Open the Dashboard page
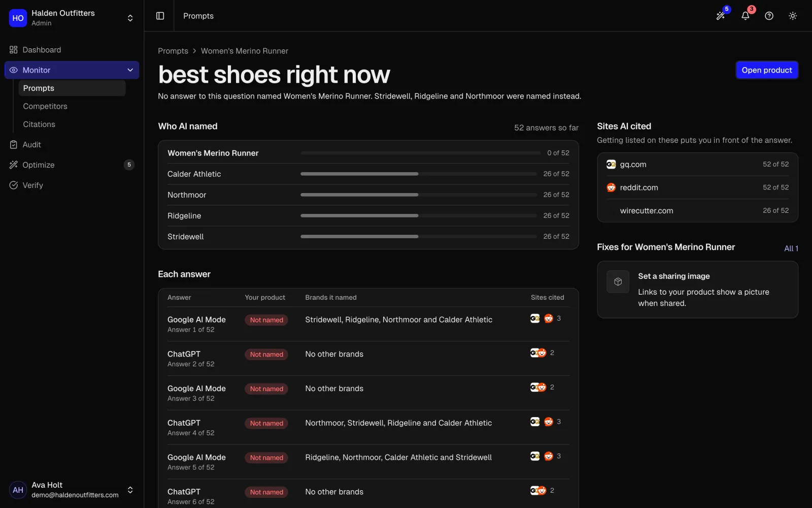 pos(72,50)
